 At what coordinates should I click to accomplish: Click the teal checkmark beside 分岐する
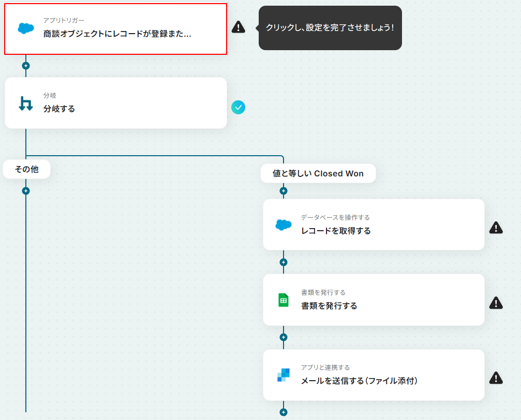pyautogui.click(x=238, y=107)
